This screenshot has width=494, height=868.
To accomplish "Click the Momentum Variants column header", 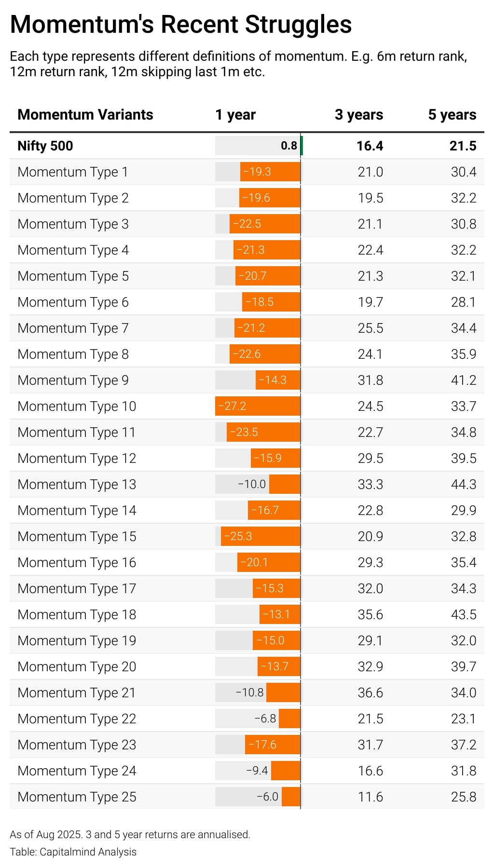I will (x=85, y=115).
